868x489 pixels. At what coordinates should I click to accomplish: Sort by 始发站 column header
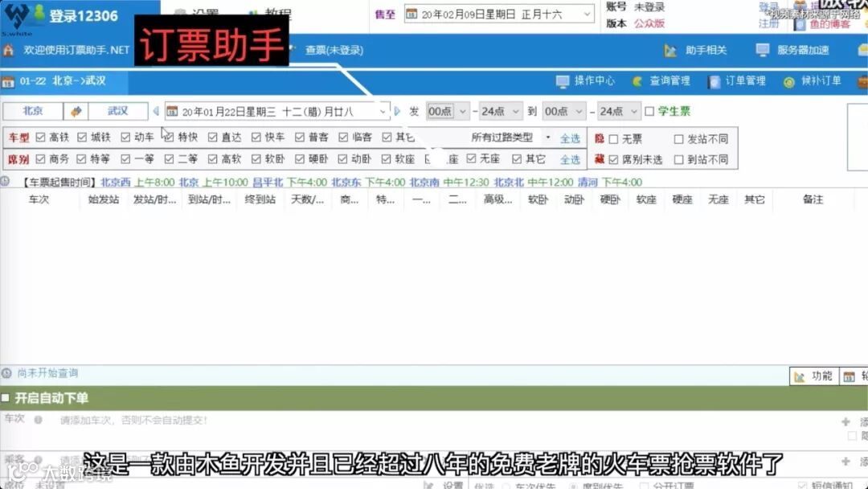(x=104, y=199)
